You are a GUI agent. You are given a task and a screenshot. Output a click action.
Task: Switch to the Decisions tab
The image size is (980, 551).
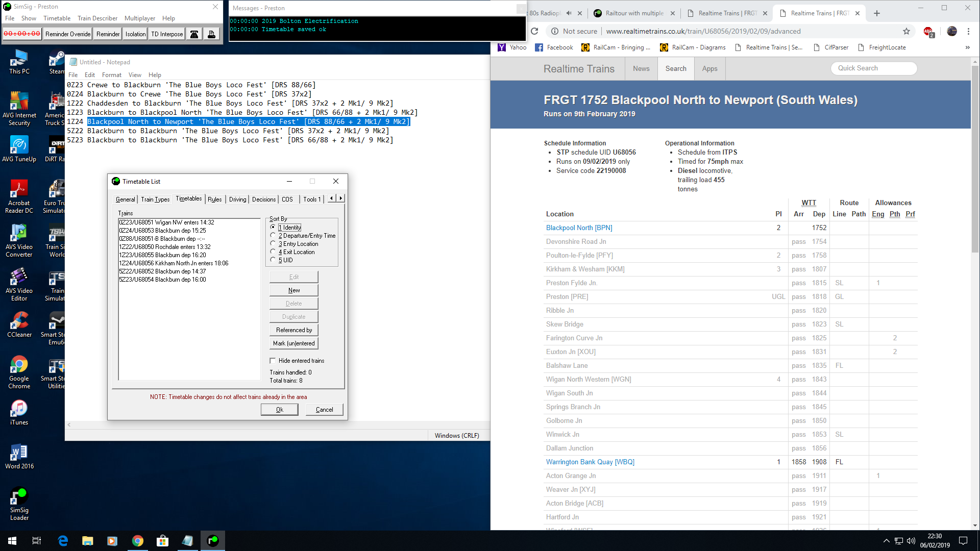pos(264,199)
